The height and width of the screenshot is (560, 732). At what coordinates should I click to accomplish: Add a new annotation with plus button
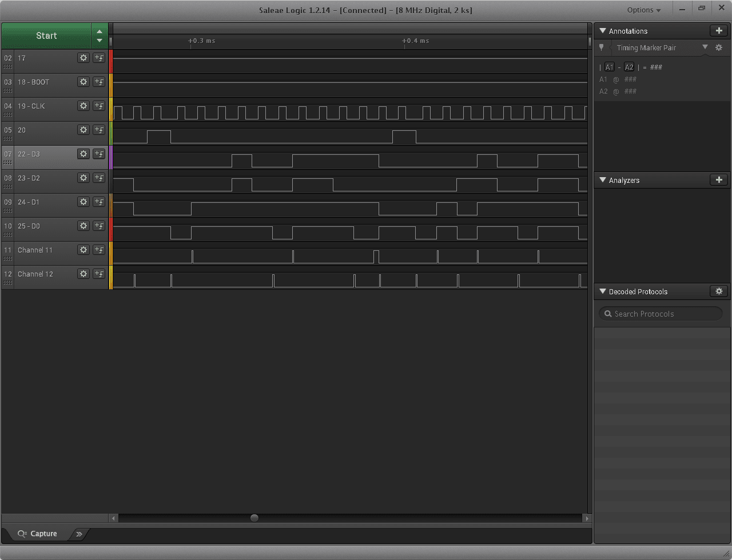pos(718,31)
